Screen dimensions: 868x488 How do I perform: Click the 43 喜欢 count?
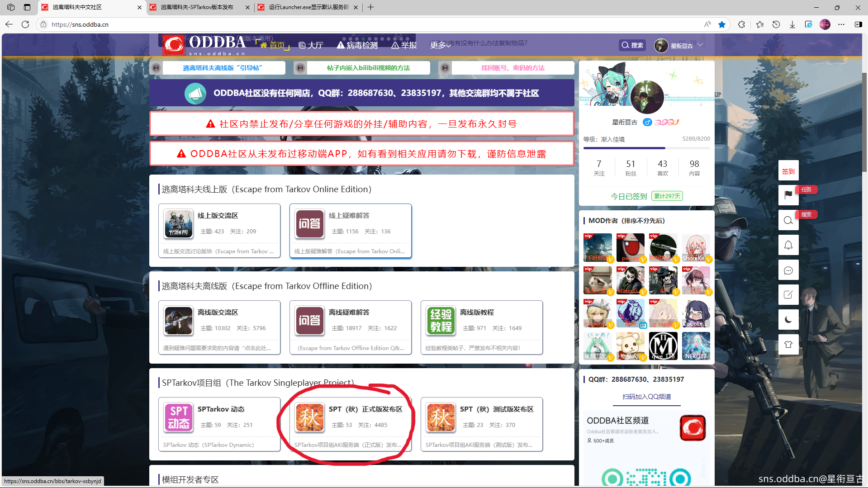coord(663,167)
